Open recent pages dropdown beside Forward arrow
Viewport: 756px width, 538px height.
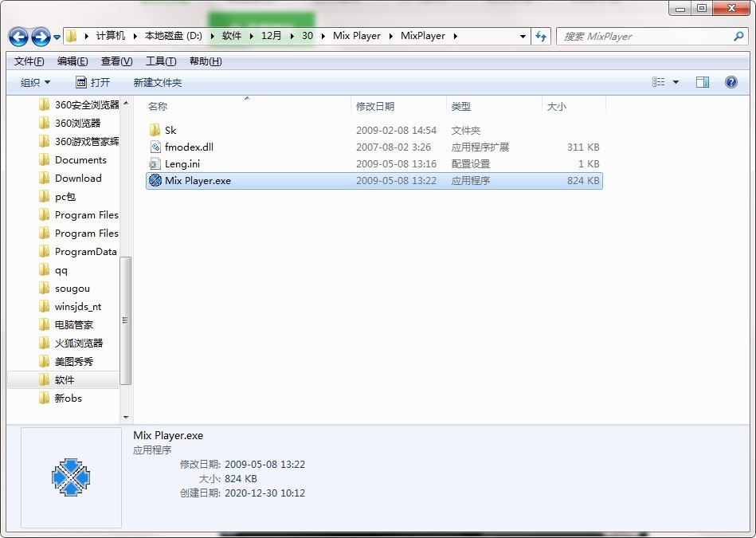coord(57,37)
